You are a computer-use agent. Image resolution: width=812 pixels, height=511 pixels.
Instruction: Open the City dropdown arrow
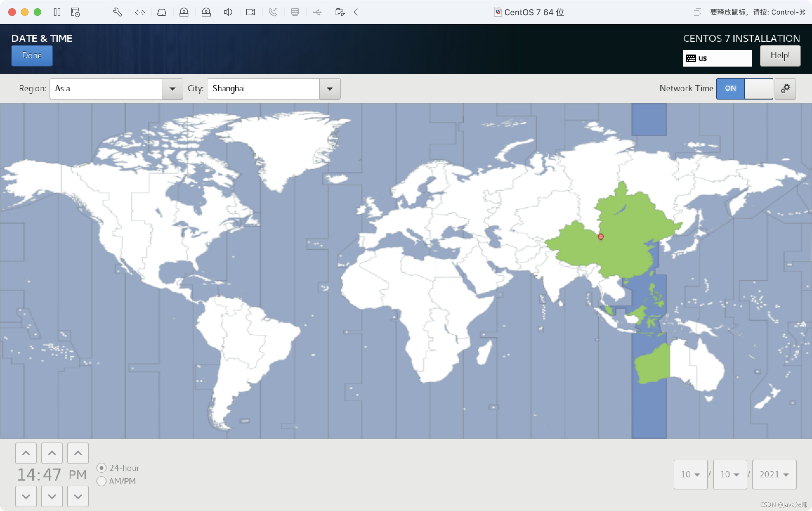pos(330,89)
